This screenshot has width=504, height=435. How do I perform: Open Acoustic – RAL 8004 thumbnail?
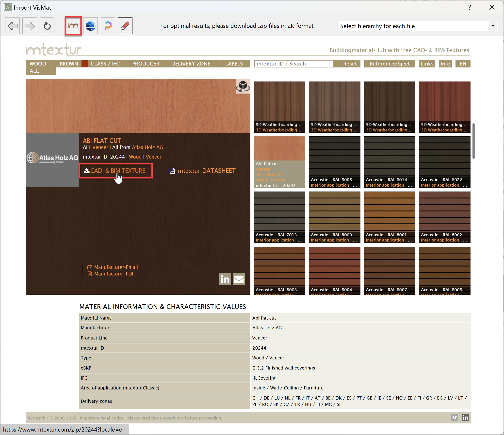click(335, 271)
